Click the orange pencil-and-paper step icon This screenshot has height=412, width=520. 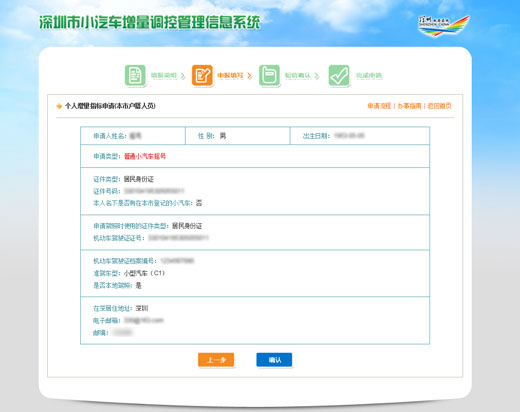pyautogui.click(x=202, y=75)
